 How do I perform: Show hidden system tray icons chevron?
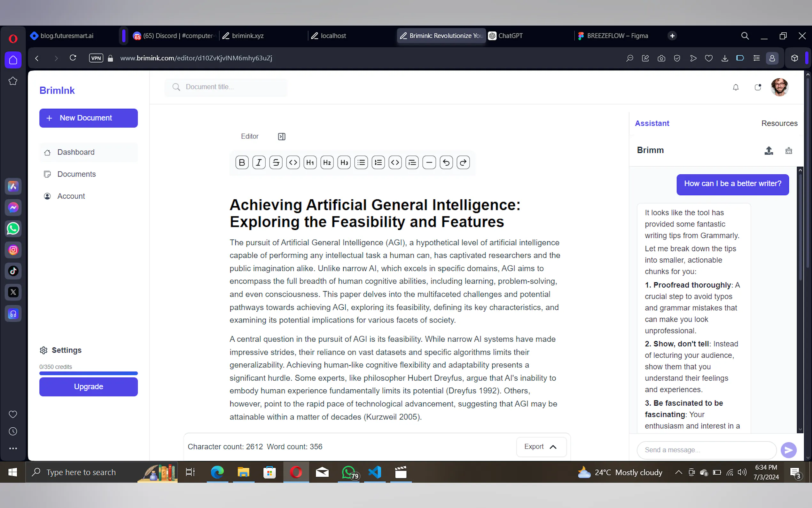click(x=678, y=472)
